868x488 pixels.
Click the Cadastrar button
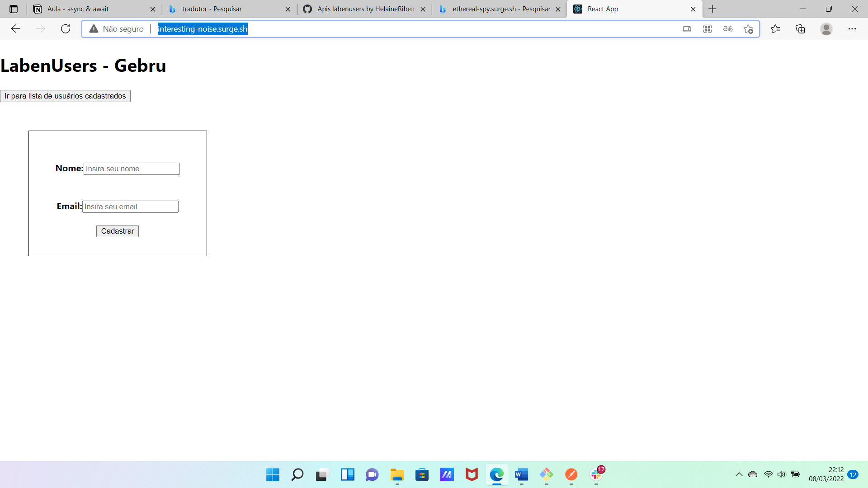[118, 231]
